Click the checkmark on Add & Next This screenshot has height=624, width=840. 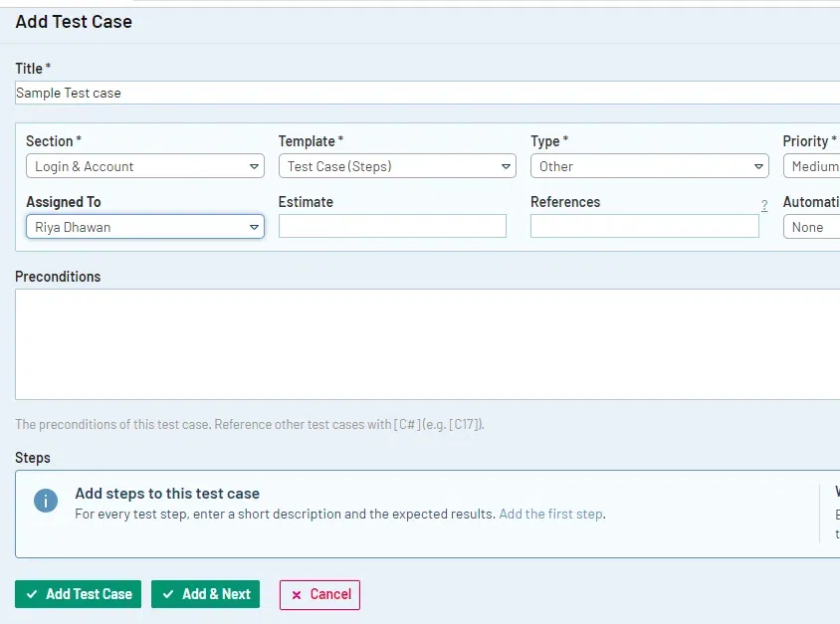click(x=168, y=594)
